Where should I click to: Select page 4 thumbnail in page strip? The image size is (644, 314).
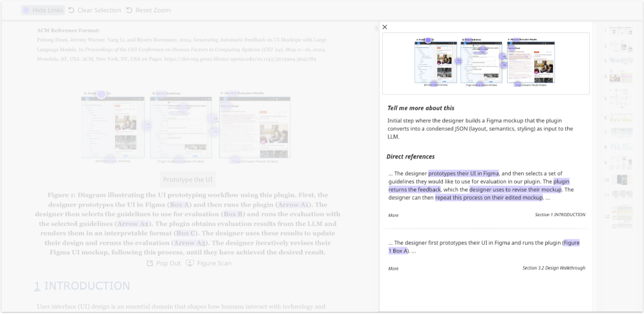click(619, 76)
